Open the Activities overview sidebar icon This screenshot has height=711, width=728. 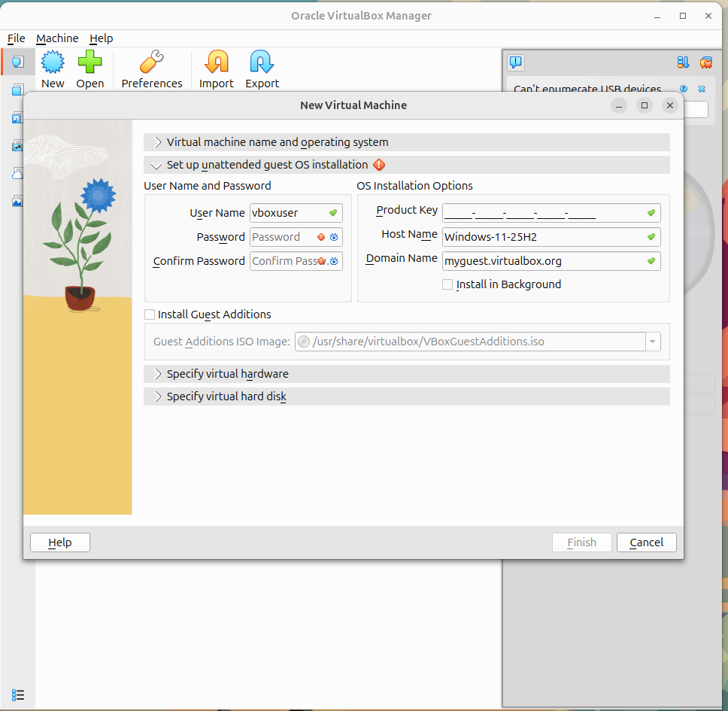[x=17, y=201]
